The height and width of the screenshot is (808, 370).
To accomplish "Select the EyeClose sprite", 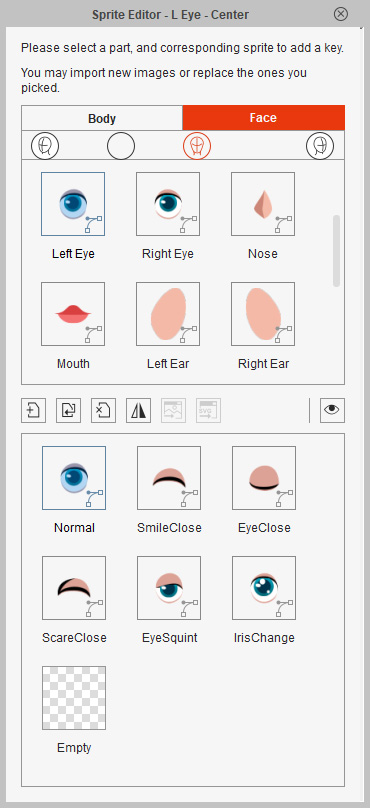I will click(264, 478).
